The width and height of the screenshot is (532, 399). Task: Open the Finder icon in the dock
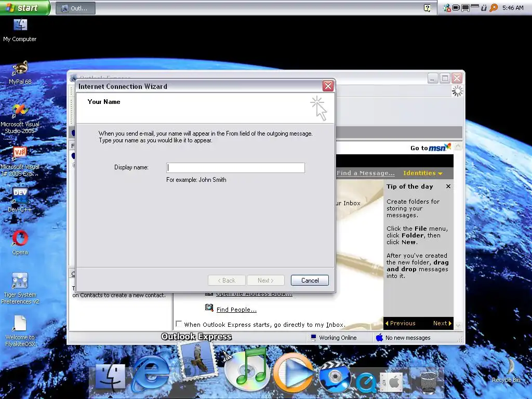(x=110, y=377)
